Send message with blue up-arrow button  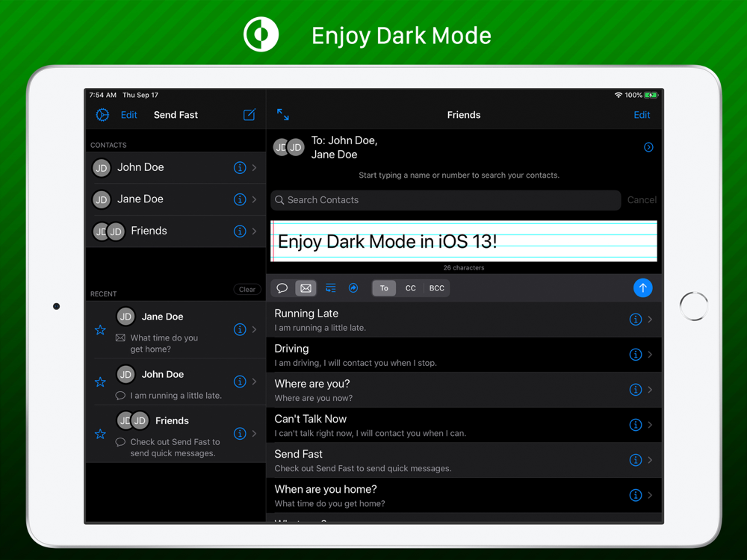pyautogui.click(x=642, y=287)
